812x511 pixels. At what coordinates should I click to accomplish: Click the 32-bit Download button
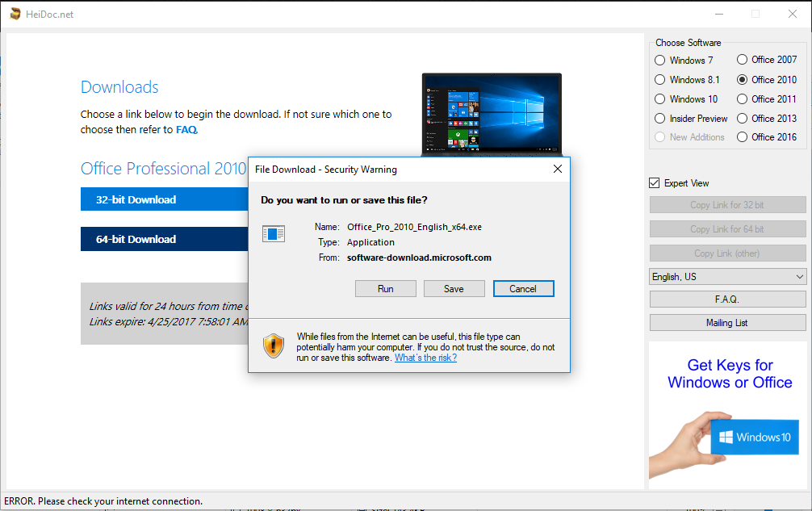164,199
